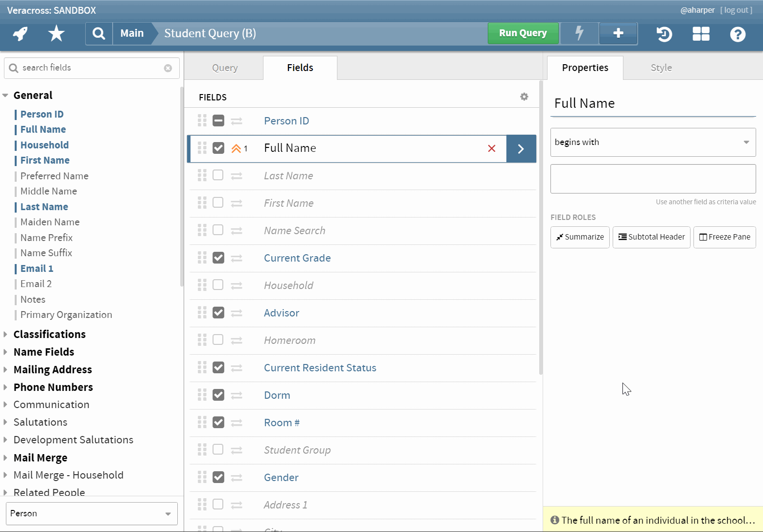Collapse the General field group

(5, 96)
